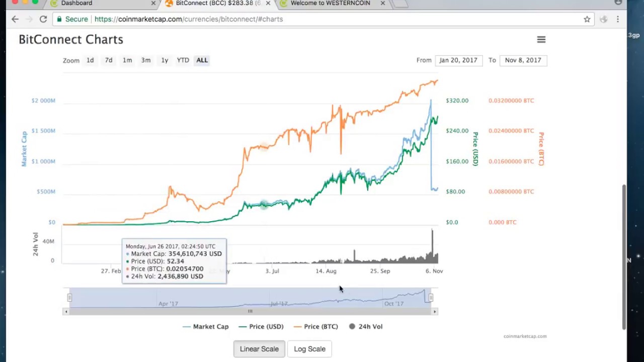Close the BitConnect (BCC) tab

tap(268, 3)
